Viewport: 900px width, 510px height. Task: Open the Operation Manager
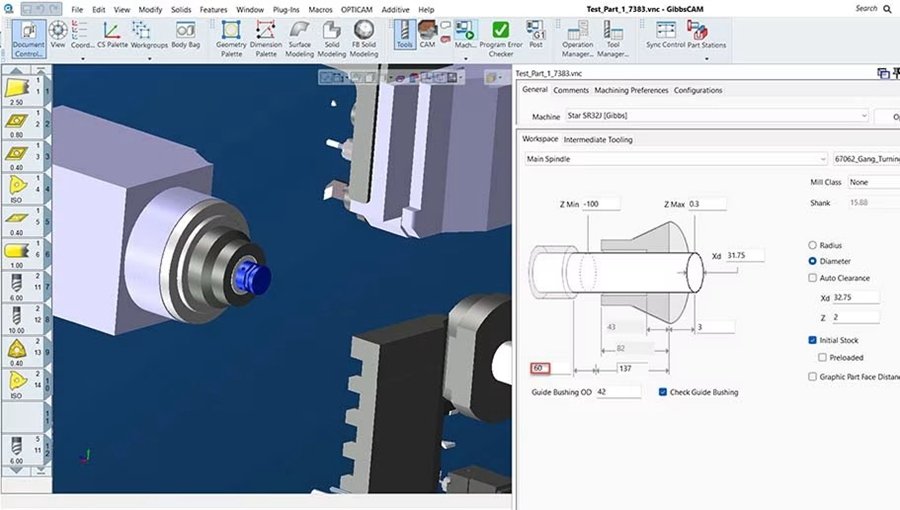pos(577,38)
